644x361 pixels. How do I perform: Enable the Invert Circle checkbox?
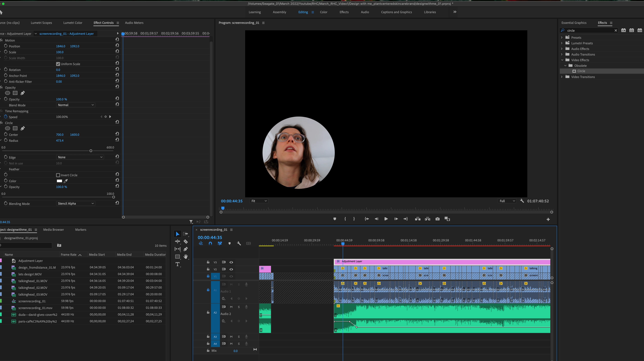click(58, 175)
